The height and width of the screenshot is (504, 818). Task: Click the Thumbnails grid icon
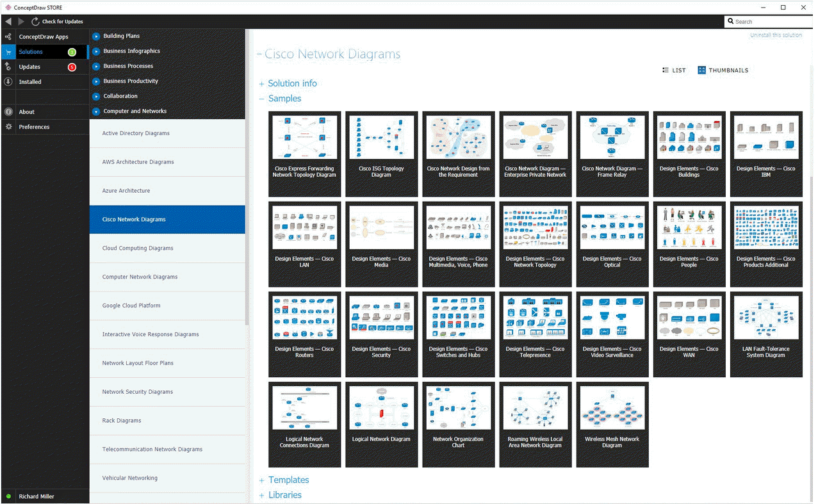(702, 70)
